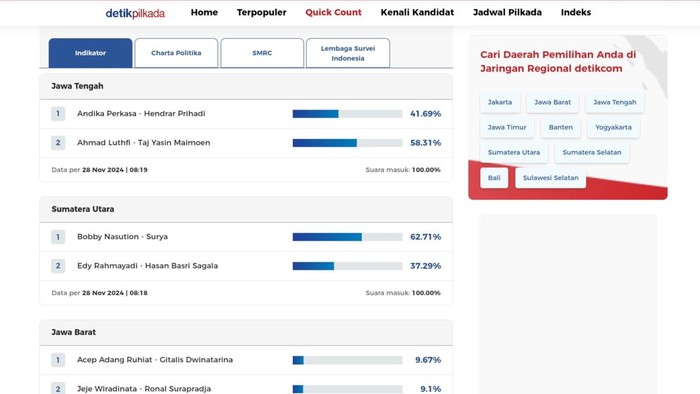Click number badge 1 beside Andika Perkasa
This screenshot has height=394, width=700.
coord(58,114)
